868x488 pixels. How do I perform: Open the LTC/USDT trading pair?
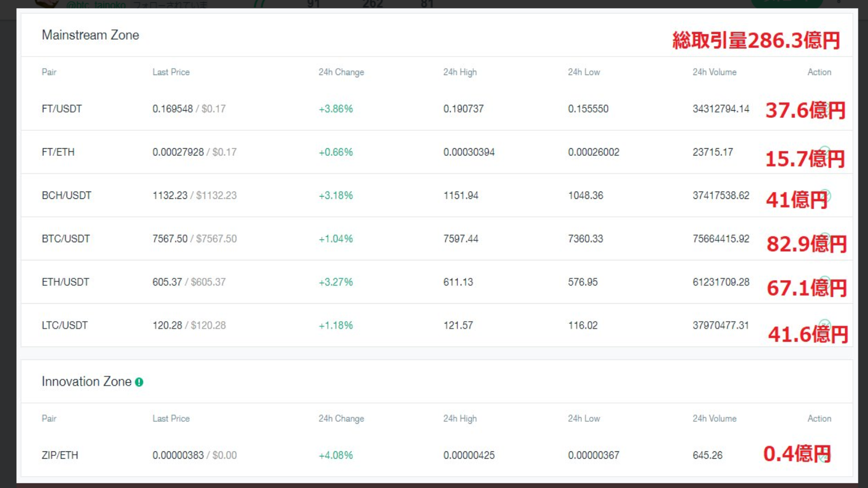(x=65, y=325)
